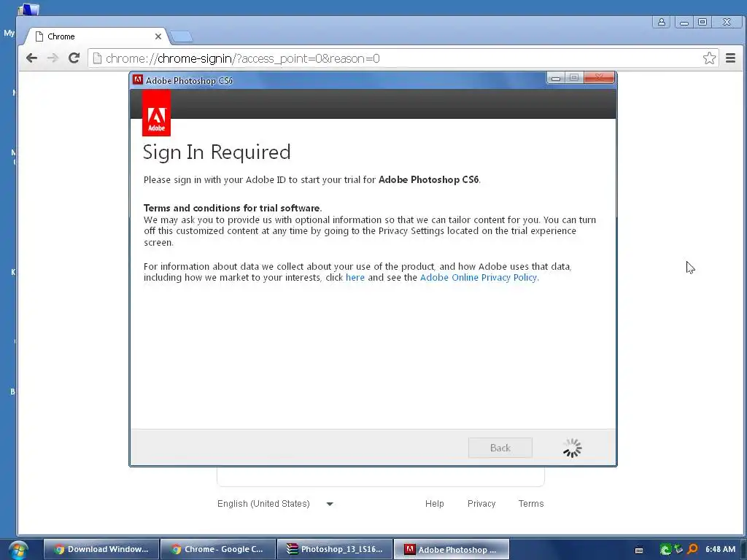Switch to the Adobe Photoshop taskbar item

pos(452,549)
